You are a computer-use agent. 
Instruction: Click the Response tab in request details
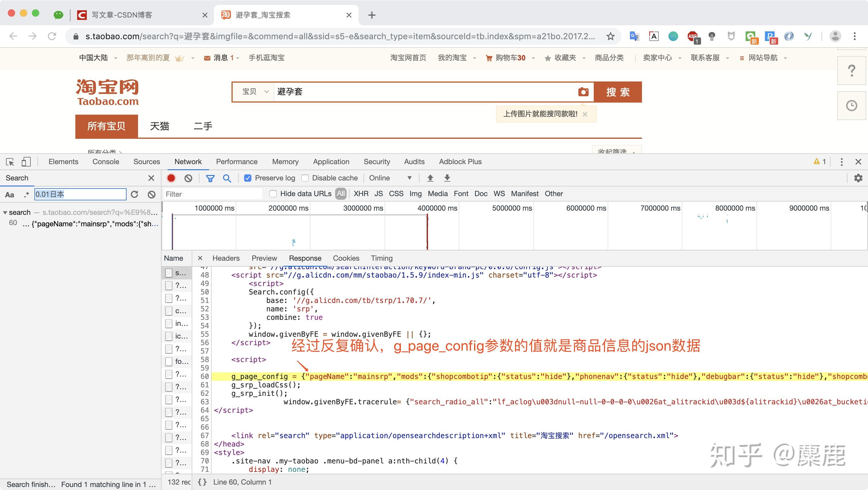[x=304, y=258]
